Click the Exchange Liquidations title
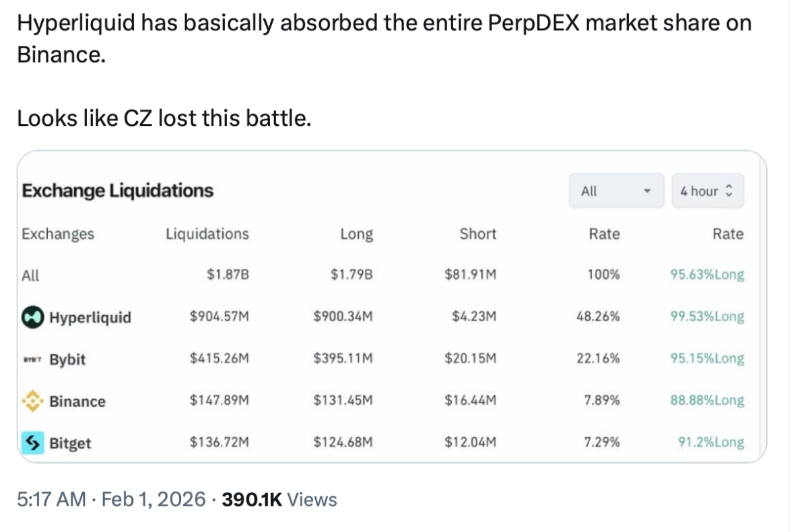 [x=117, y=191]
